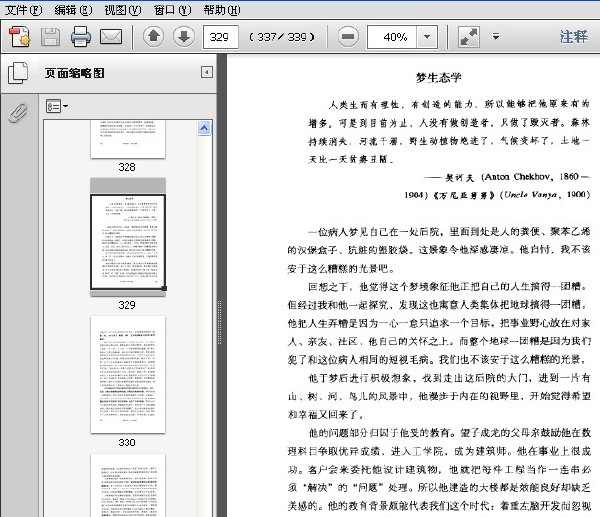
Task: Click the divider grip between the thumbnail panel and the document
Action: click(220, 322)
